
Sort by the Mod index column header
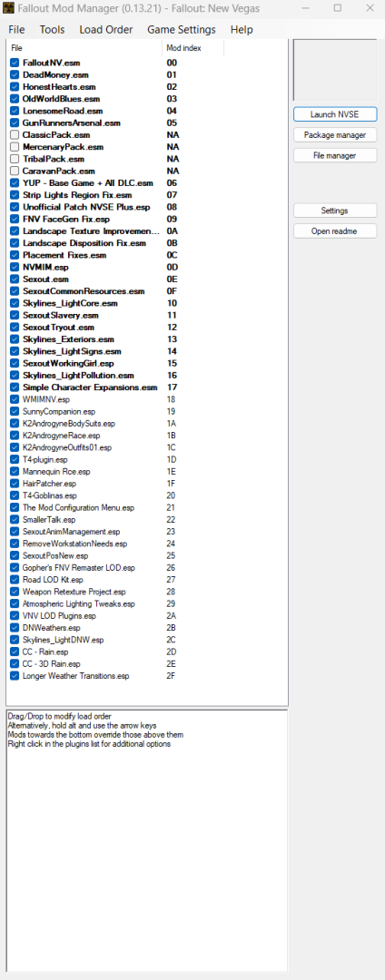click(x=193, y=47)
